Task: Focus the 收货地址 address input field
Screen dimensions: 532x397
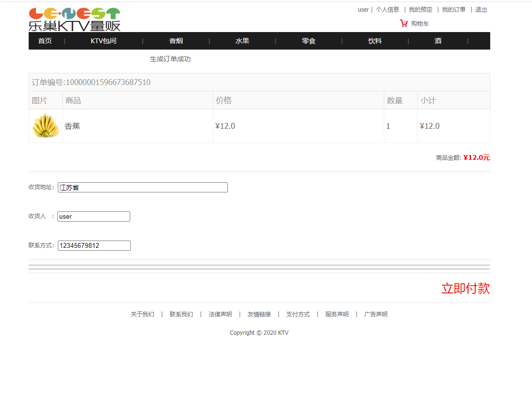Action: [142, 188]
